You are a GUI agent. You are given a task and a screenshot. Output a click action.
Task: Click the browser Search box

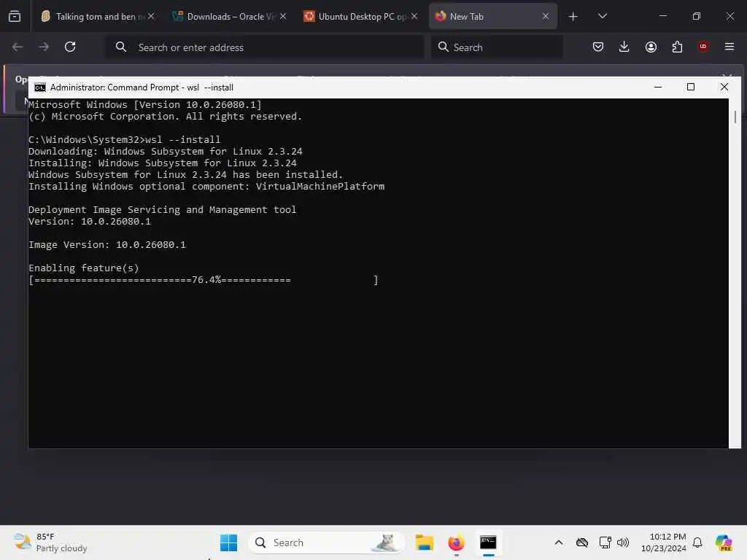coord(497,47)
